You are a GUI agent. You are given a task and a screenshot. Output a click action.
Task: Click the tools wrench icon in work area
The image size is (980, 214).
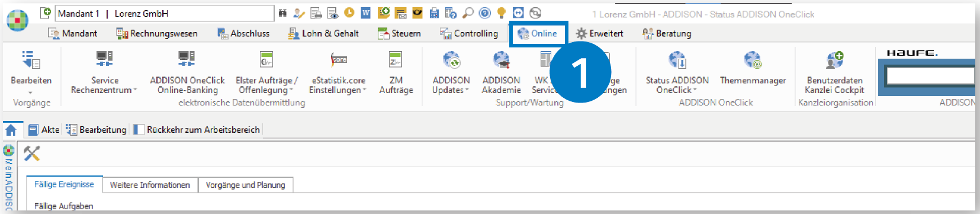32,154
